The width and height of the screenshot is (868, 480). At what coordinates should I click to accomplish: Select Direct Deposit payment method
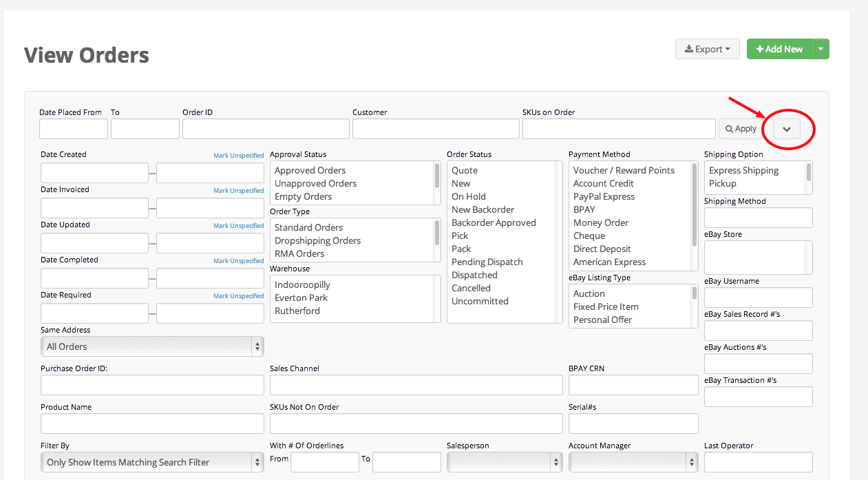[602, 249]
